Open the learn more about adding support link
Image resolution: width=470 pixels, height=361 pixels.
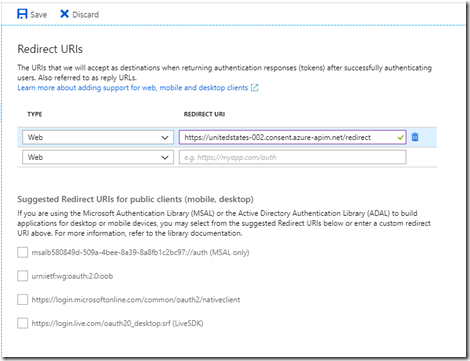tap(133, 88)
